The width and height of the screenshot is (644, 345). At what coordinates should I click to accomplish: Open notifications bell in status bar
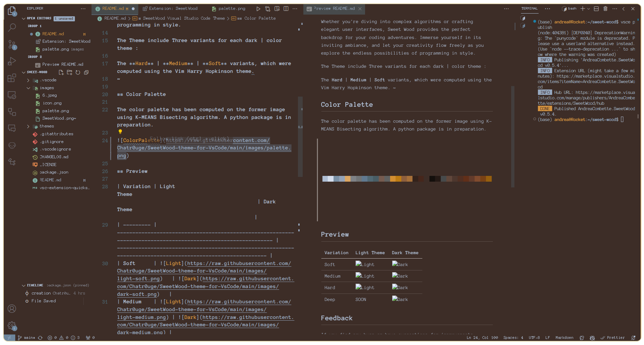pyautogui.click(x=633, y=338)
